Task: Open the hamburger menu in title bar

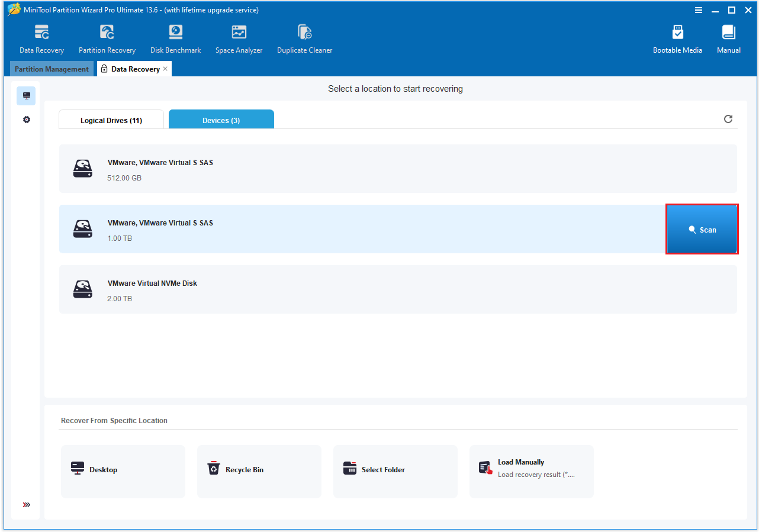Action: tap(699, 10)
